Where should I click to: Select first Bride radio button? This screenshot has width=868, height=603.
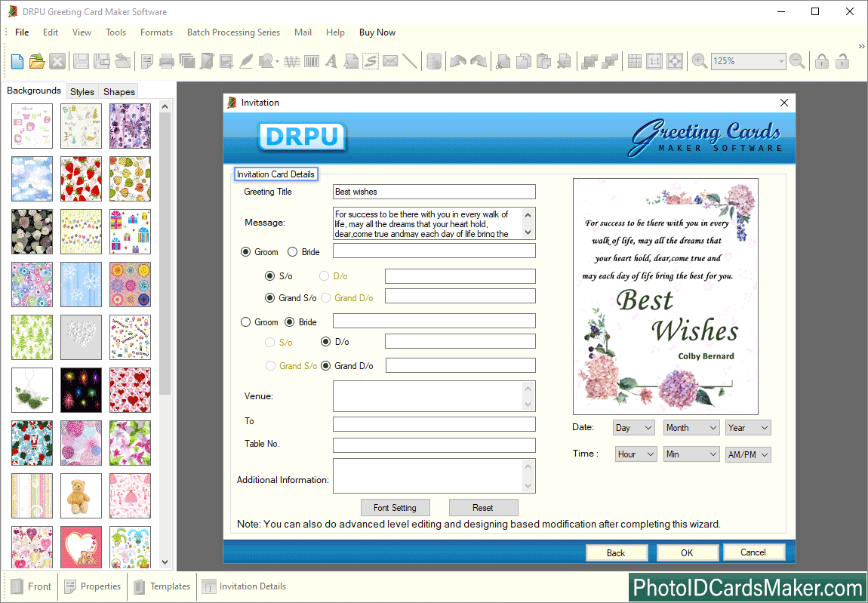292,252
